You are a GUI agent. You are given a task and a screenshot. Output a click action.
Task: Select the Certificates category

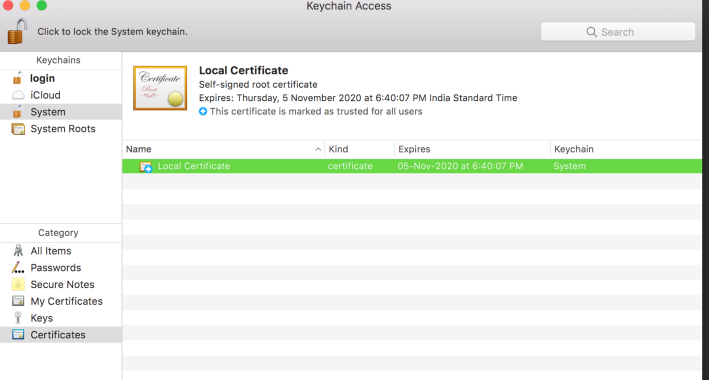(x=61, y=335)
